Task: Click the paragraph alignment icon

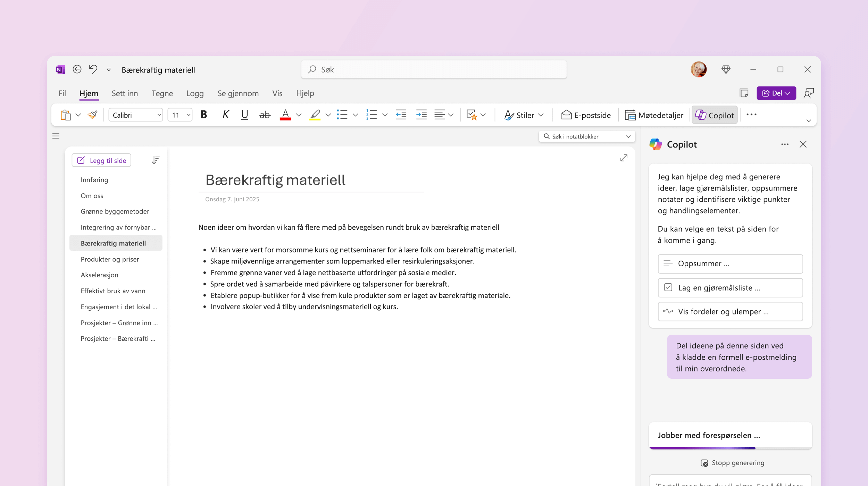Action: [440, 115]
